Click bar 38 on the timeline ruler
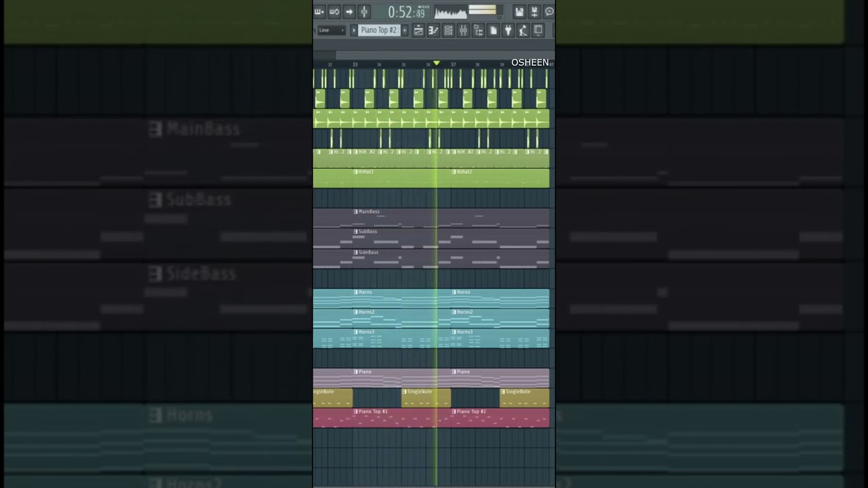 [x=478, y=64]
